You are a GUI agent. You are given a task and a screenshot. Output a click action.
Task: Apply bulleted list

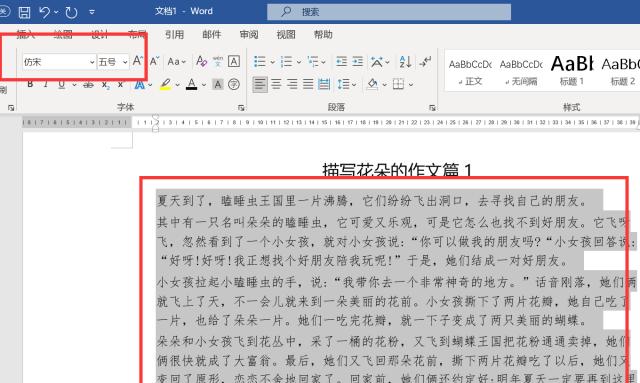pyautogui.click(x=260, y=62)
